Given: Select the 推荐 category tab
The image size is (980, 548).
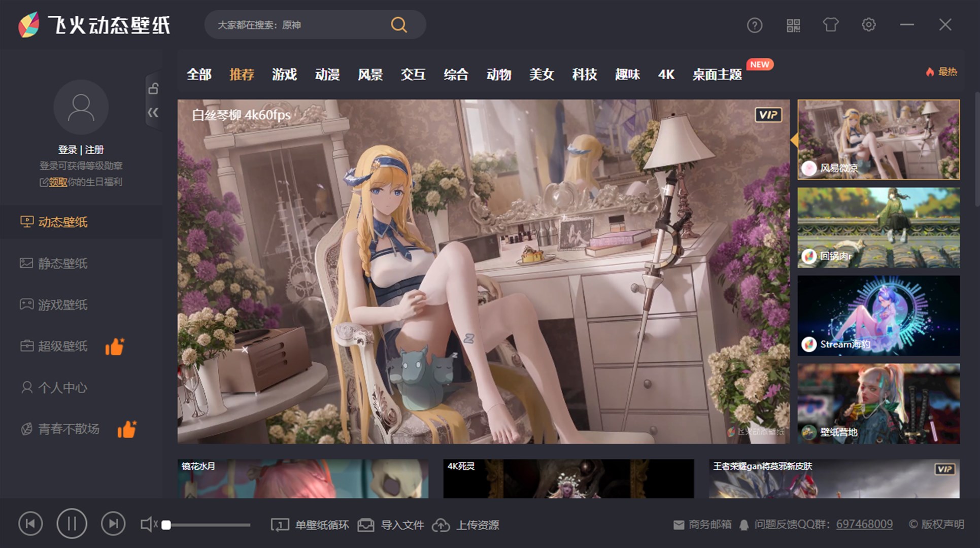Looking at the screenshot, I should (242, 75).
